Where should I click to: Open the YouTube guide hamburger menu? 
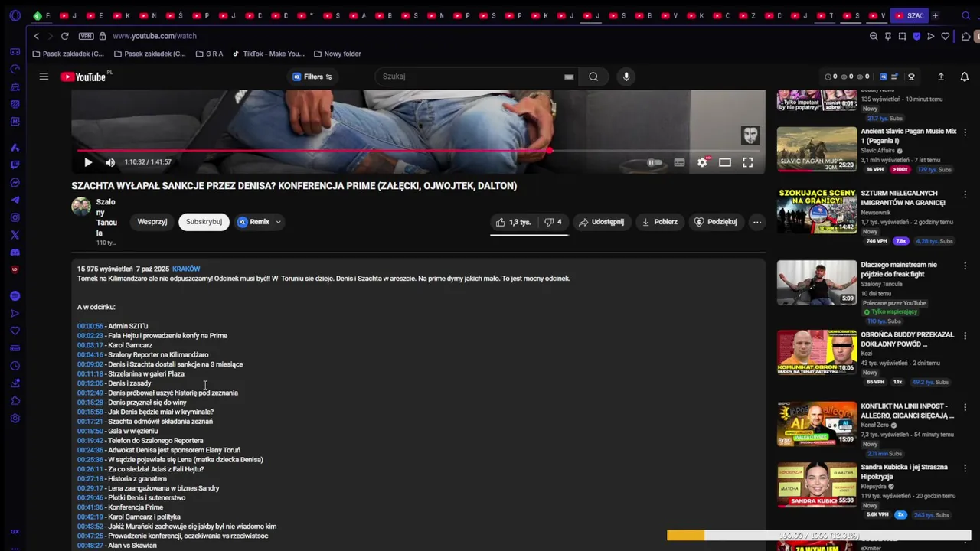tap(44, 77)
